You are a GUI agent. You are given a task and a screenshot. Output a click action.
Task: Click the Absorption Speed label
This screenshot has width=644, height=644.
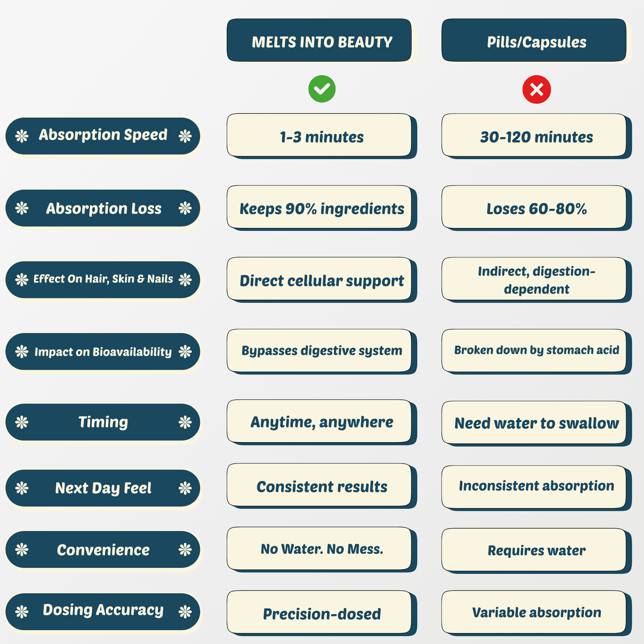103,135
